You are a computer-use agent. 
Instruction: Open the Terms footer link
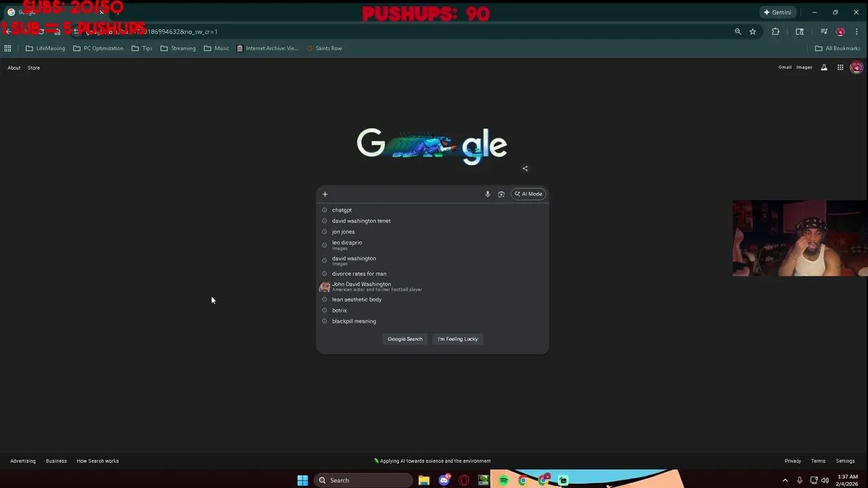(818, 461)
